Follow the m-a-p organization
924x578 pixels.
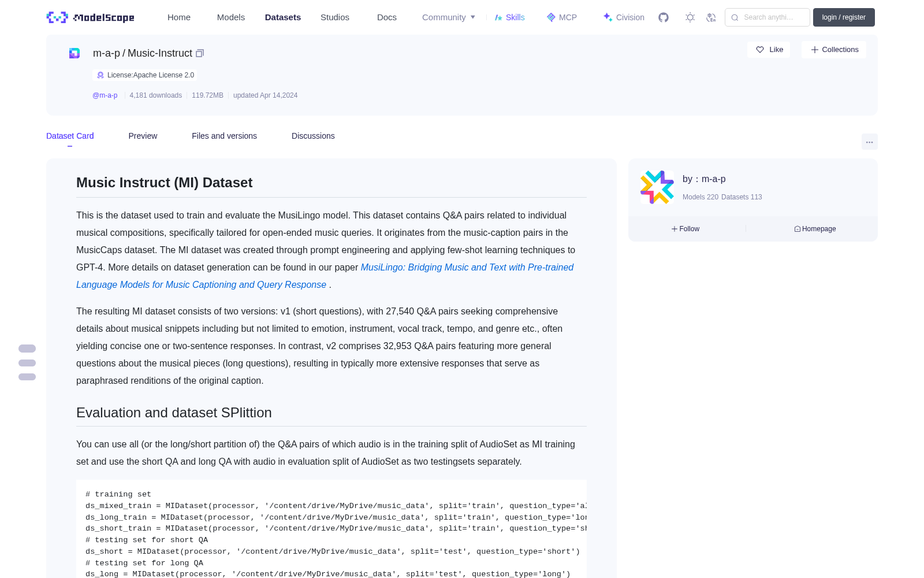coord(685,229)
